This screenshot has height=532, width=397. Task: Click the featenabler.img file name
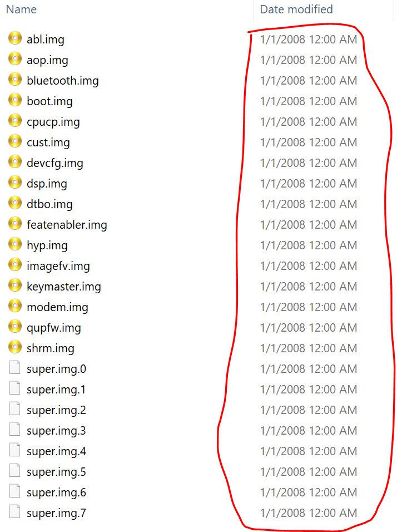[x=67, y=225]
